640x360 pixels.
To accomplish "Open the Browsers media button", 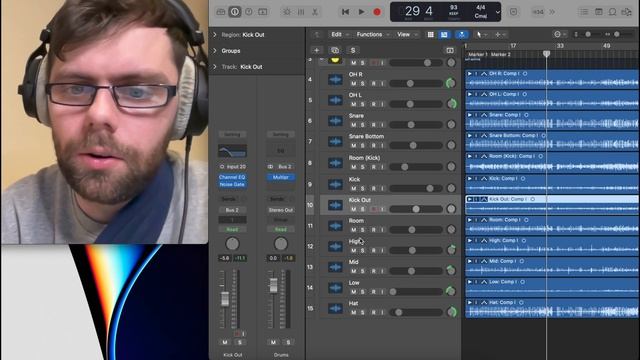I will (x=626, y=12).
